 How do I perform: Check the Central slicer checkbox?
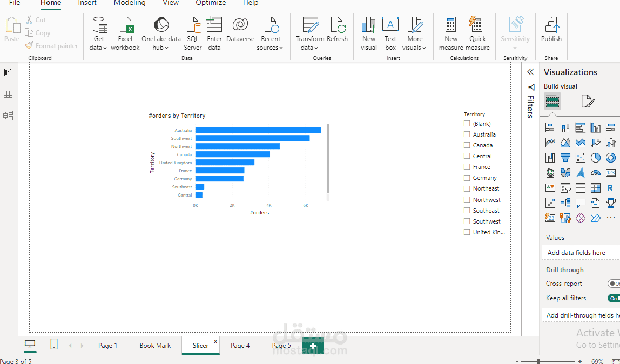click(467, 156)
